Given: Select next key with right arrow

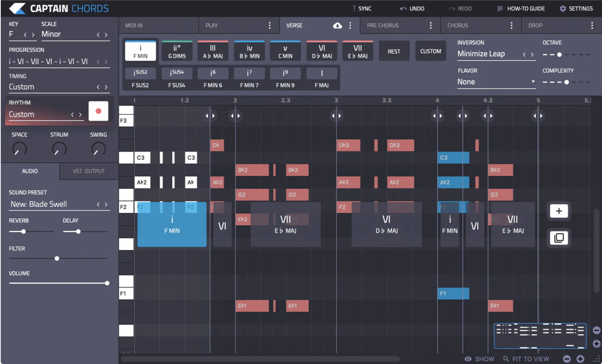Looking at the screenshot, I should pos(33,34).
